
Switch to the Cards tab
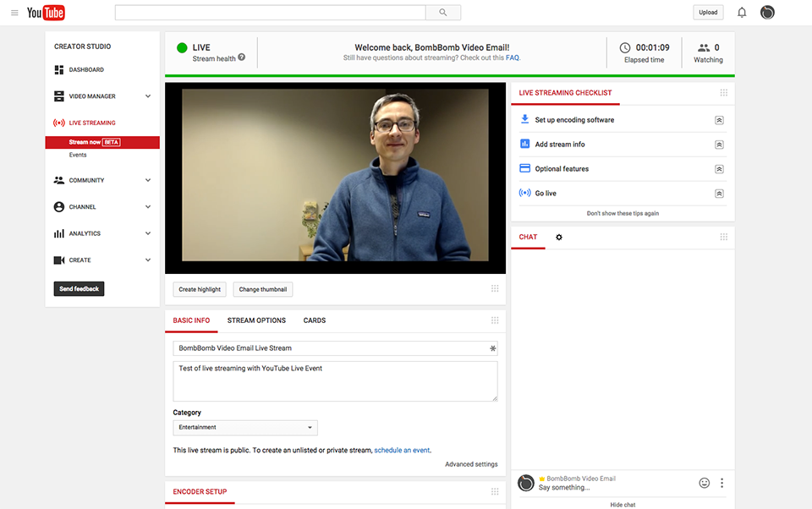coord(315,320)
